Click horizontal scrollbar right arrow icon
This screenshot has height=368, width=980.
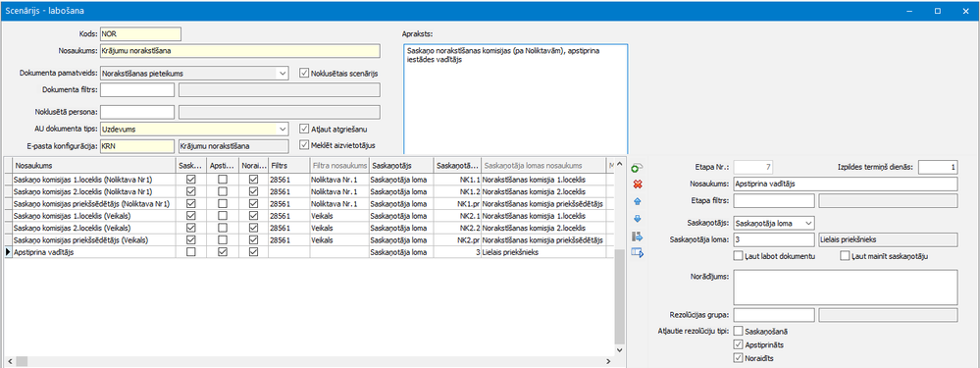coord(607,361)
